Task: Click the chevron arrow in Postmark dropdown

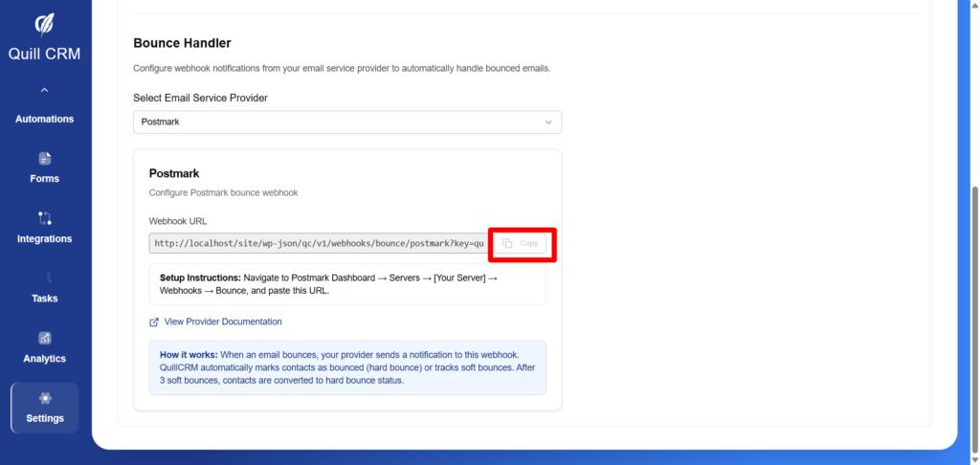Action: point(548,122)
